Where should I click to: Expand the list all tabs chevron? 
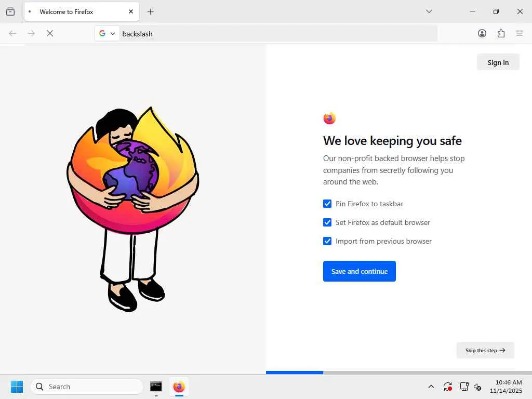(x=429, y=11)
